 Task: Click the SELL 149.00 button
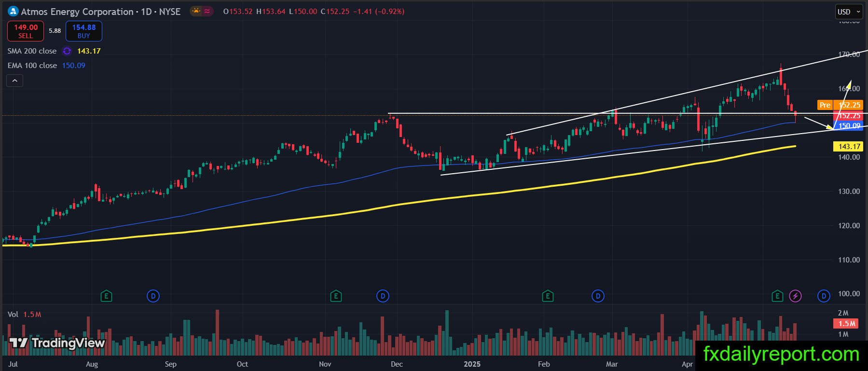coord(26,31)
